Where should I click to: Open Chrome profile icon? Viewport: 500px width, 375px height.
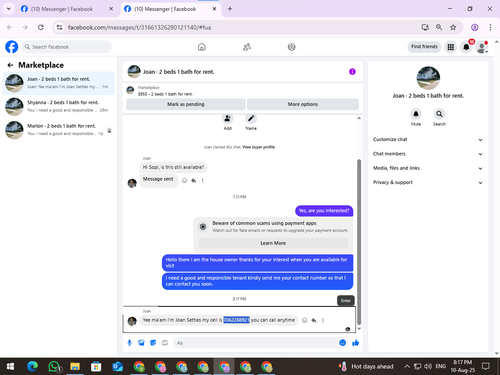coord(475,27)
